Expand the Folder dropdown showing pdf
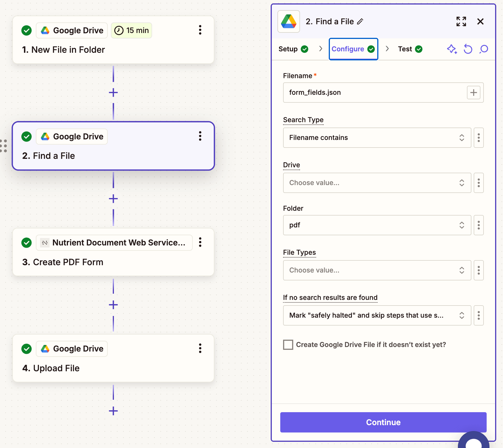The width and height of the screenshot is (503, 448). pyautogui.click(x=377, y=225)
